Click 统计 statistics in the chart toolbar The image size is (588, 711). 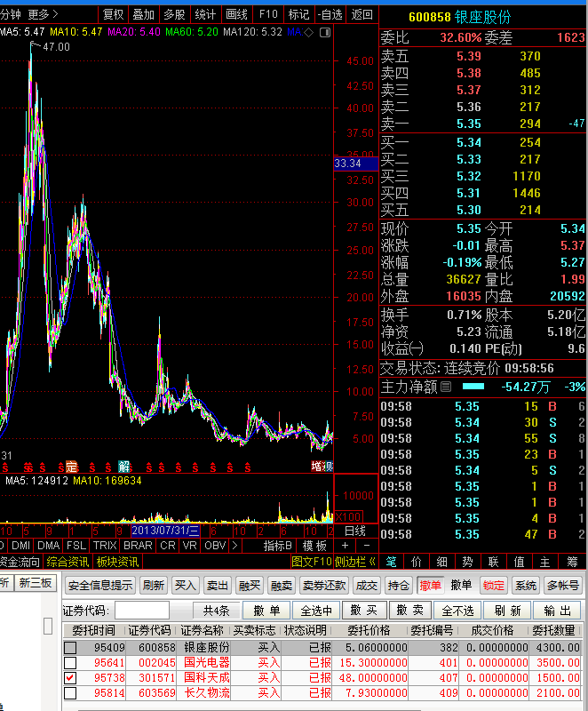pos(205,15)
